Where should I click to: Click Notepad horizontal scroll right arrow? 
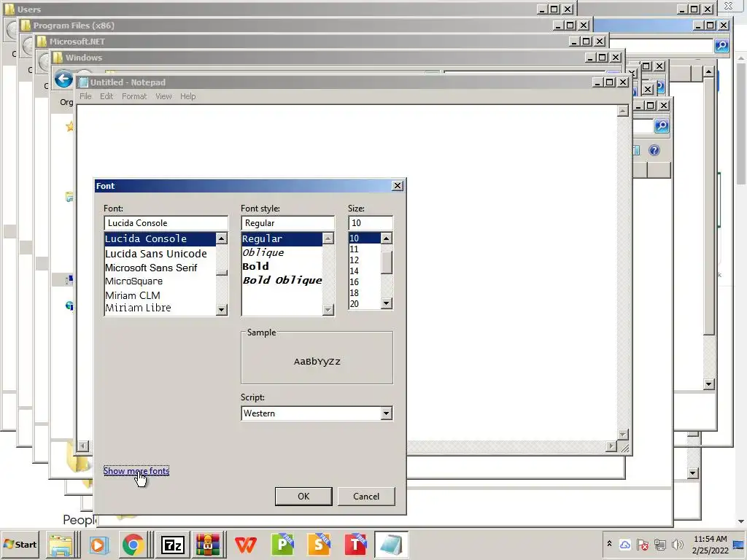click(611, 446)
